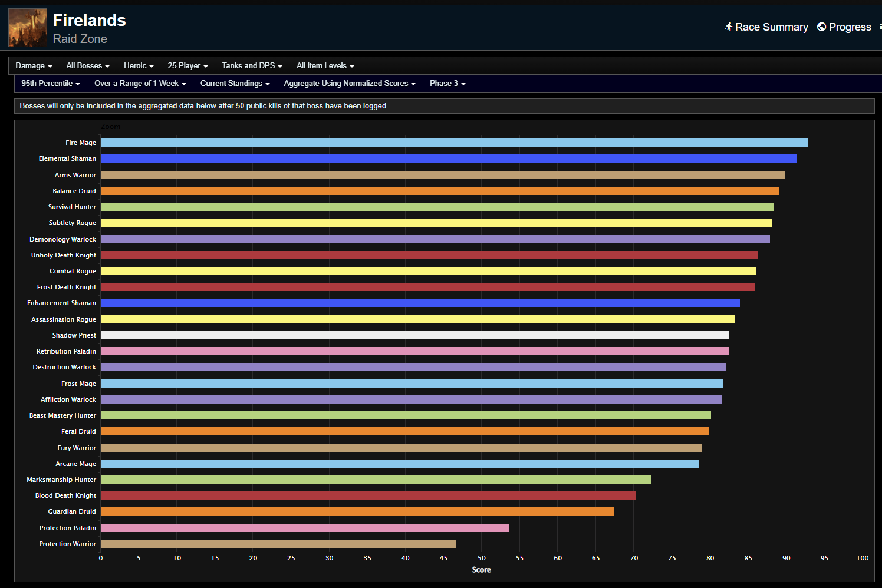Select the Protection Warrior bar in chart

click(278, 544)
